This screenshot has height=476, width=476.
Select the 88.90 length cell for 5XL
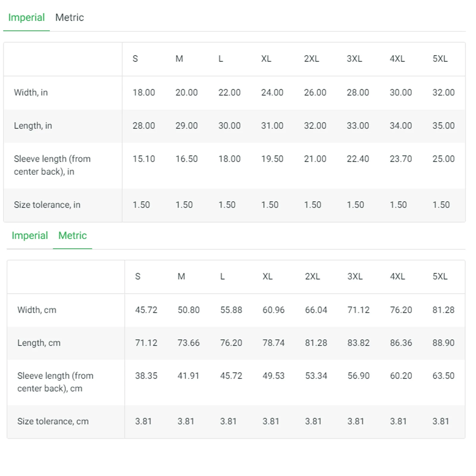pos(443,343)
